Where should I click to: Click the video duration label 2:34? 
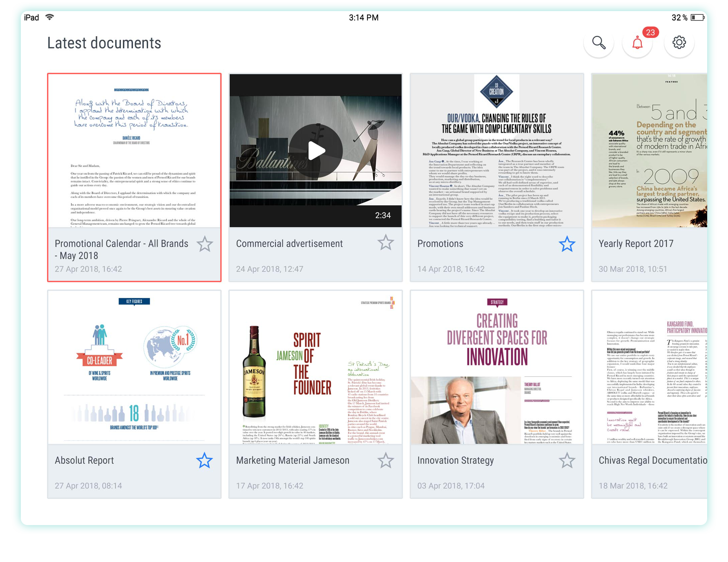pyautogui.click(x=383, y=215)
